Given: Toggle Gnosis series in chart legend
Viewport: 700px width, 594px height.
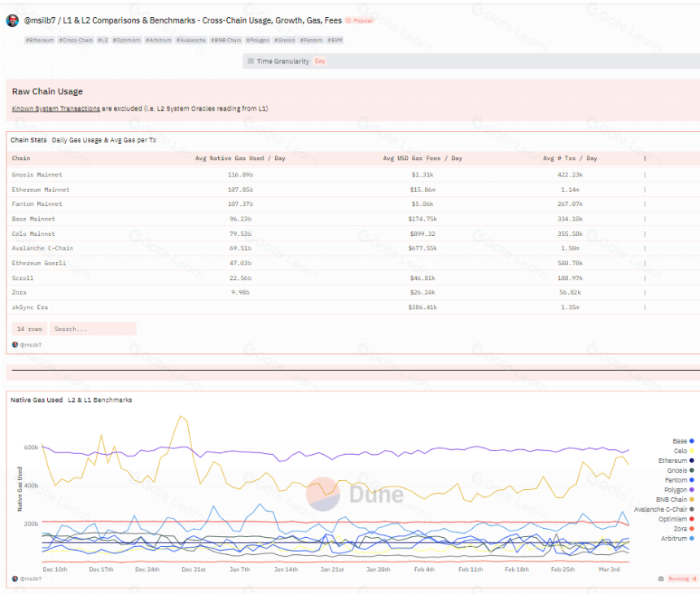Looking at the screenshot, I should (x=680, y=470).
